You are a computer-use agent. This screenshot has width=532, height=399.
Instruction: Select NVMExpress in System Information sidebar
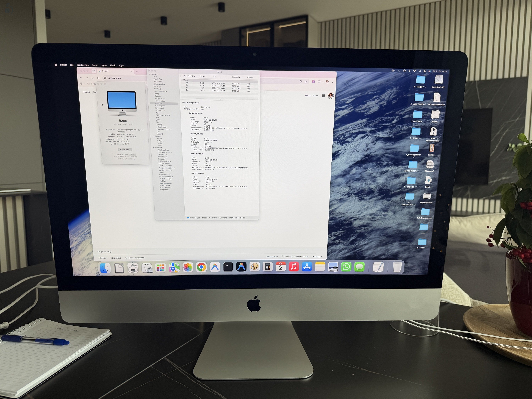click(x=160, y=106)
